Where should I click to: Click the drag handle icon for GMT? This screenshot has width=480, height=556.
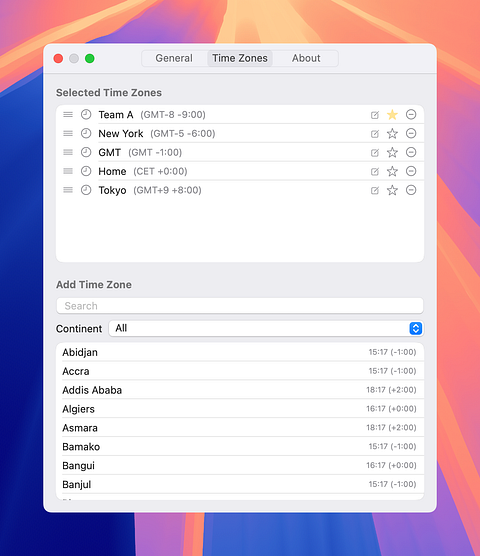[x=68, y=152]
